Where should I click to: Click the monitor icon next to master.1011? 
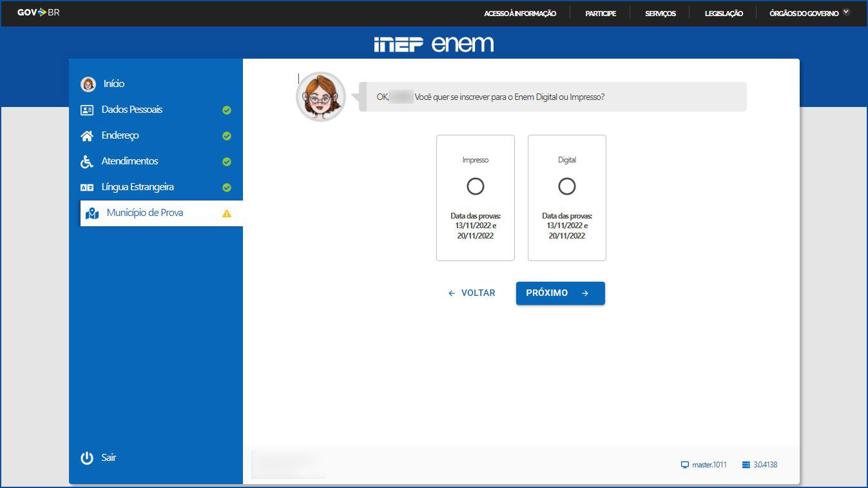coord(685,465)
